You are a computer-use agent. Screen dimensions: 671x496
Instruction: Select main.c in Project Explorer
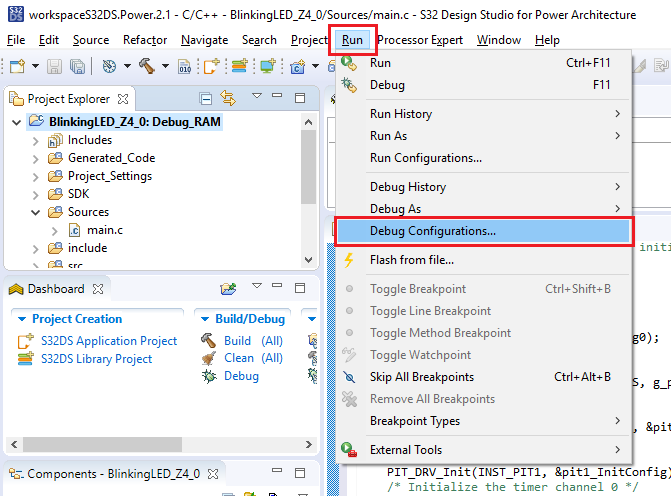tap(105, 230)
